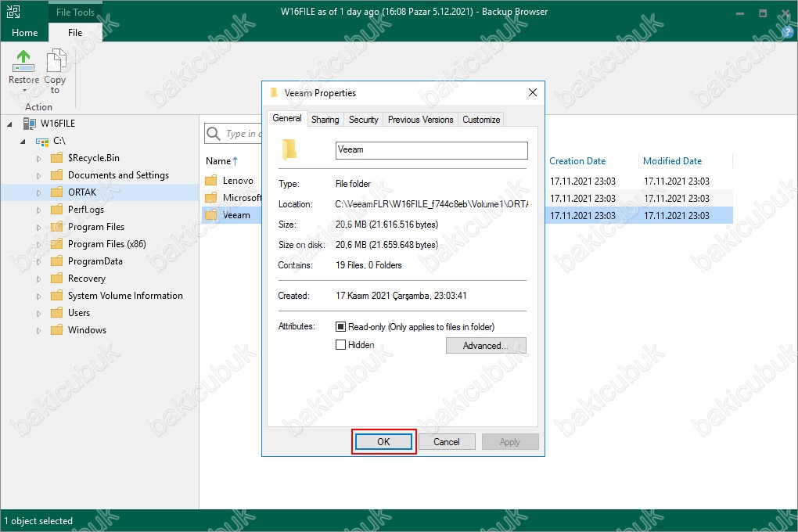This screenshot has width=798, height=532.
Task: Click the help question mark icon
Action: pos(788,33)
